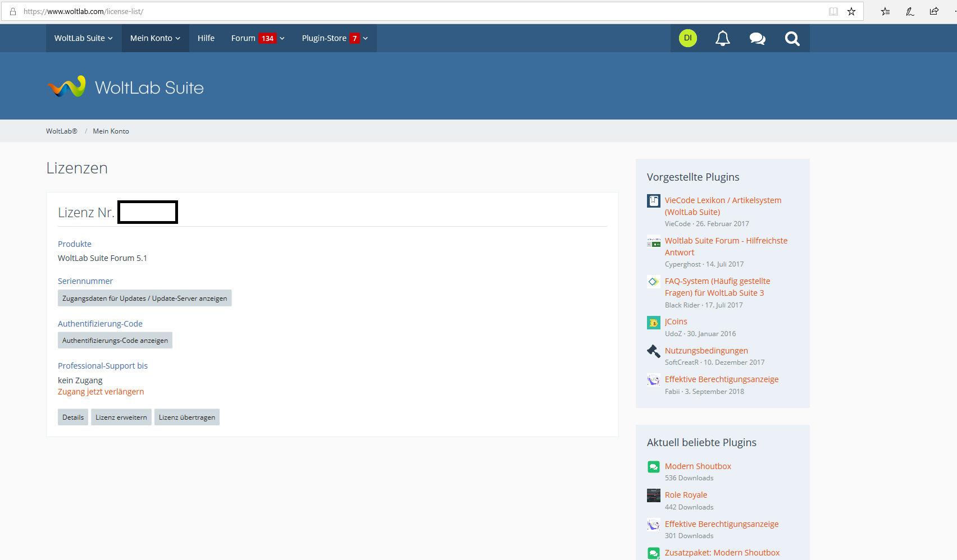Open browser reading view icon

pos(833,11)
